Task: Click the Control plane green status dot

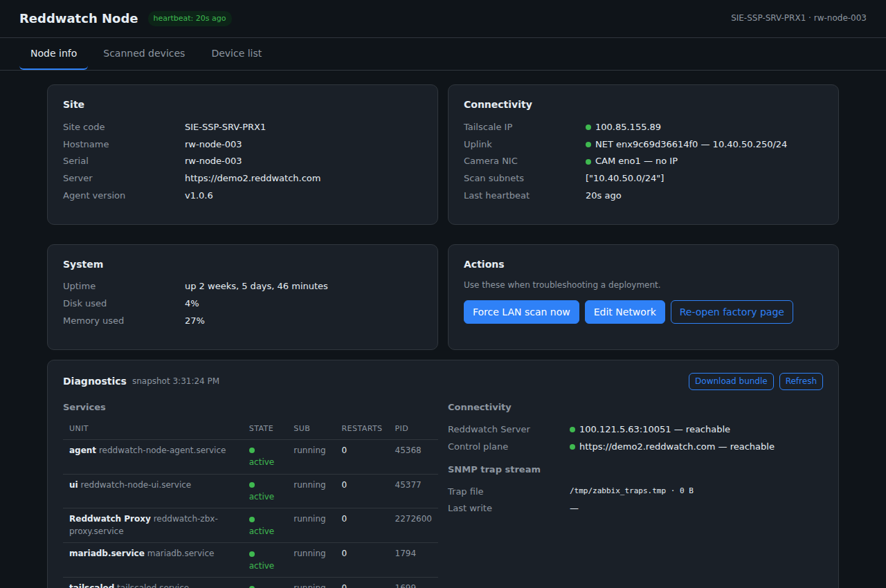Action: [572, 447]
